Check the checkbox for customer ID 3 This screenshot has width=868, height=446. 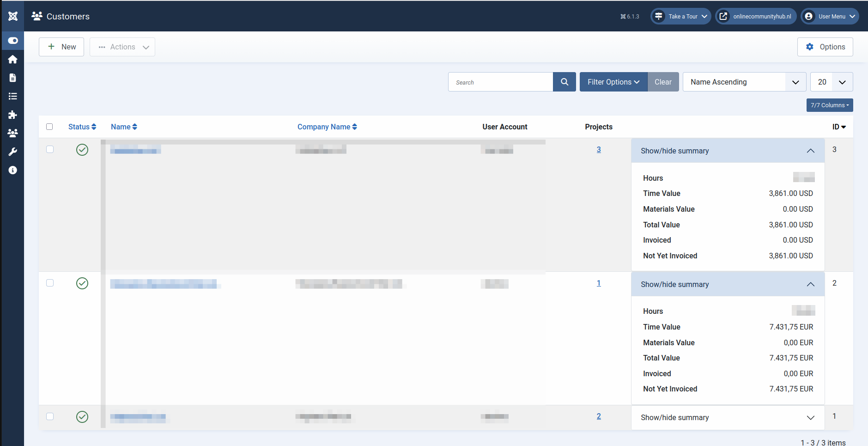[x=50, y=149]
